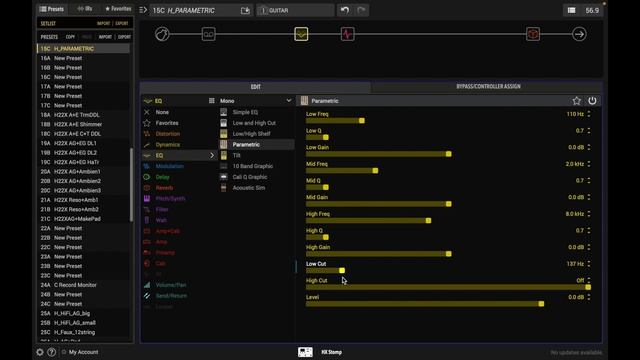Switch to Bypass/Controller Assign tab
This screenshot has width=640, height=360.
coord(488,87)
